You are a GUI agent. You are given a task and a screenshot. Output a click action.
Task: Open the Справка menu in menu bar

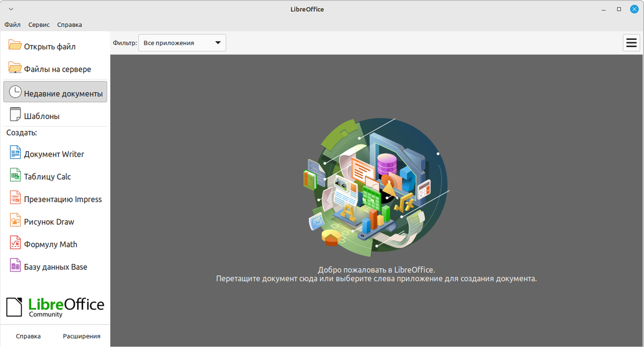pos(70,25)
